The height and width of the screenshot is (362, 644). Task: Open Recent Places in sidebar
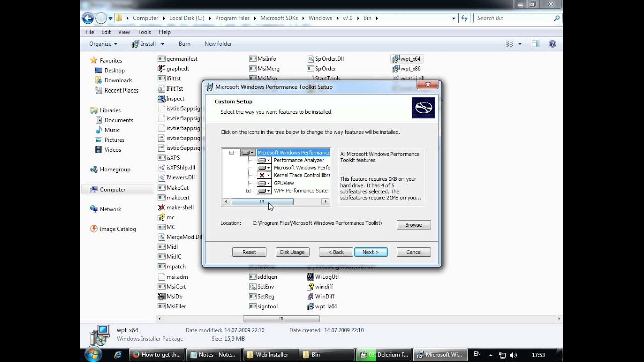click(x=117, y=90)
